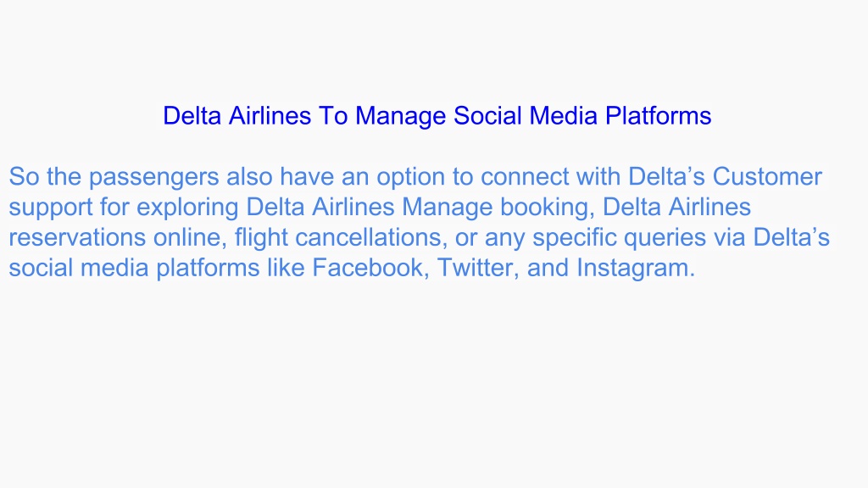The width and height of the screenshot is (868, 488).
Task: Click the opening word "So" of paragraph
Action: coord(24,177)
